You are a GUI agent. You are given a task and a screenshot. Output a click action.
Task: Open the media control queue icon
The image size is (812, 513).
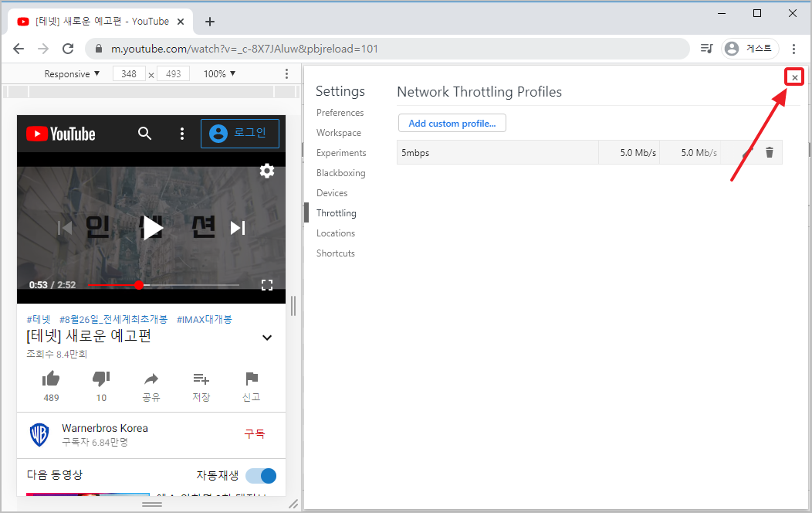tap(706, 49)
